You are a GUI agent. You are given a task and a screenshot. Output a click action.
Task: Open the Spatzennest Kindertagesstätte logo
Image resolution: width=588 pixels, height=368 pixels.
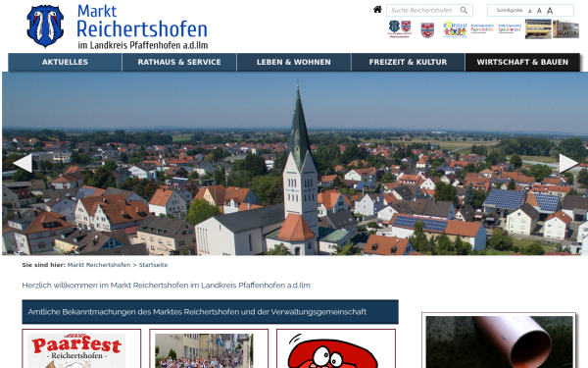tap(510, 28)
